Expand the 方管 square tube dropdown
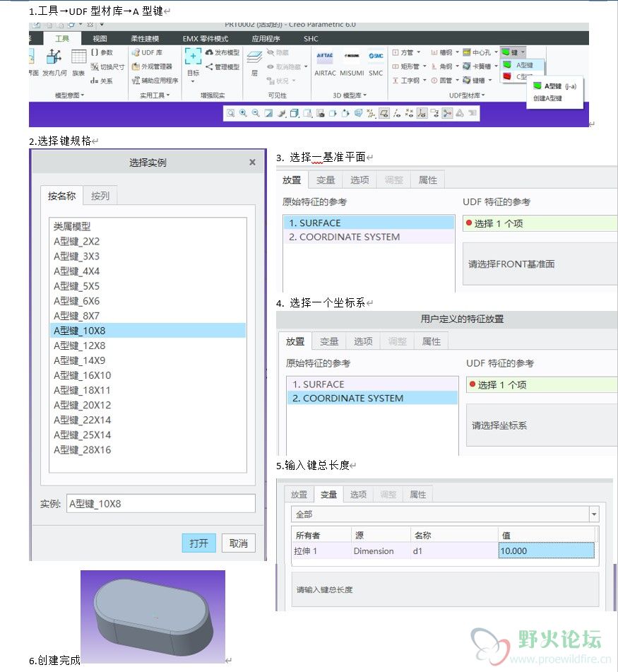Image resolution: width=618 pixels, height=672 pixels. click(x=419, y=52)
